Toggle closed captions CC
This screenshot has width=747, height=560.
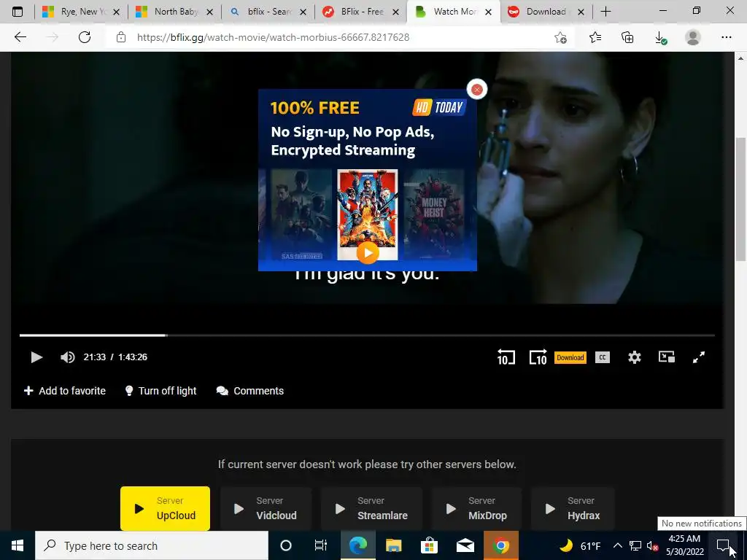[602, 357]
